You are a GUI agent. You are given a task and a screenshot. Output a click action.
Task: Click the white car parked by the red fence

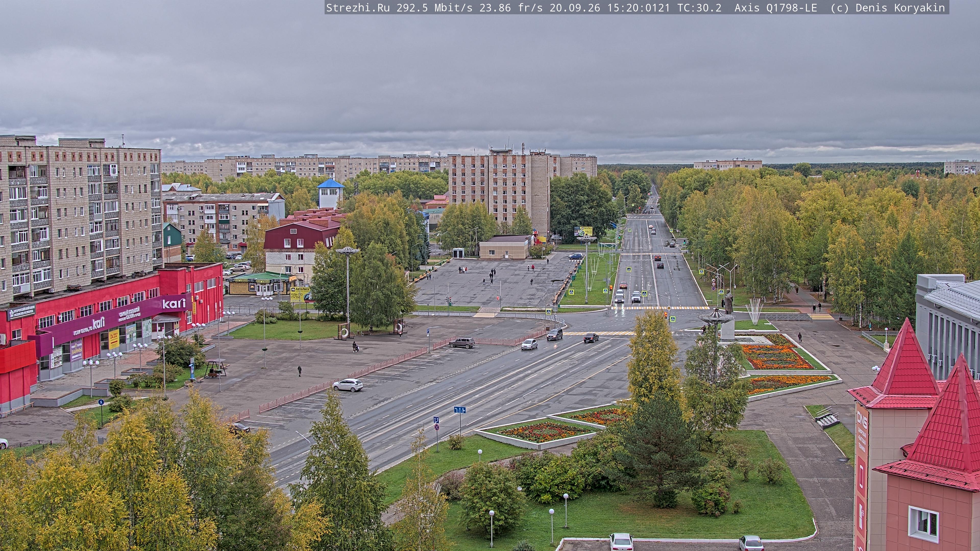pyautogui.click(x=348, y=385)
